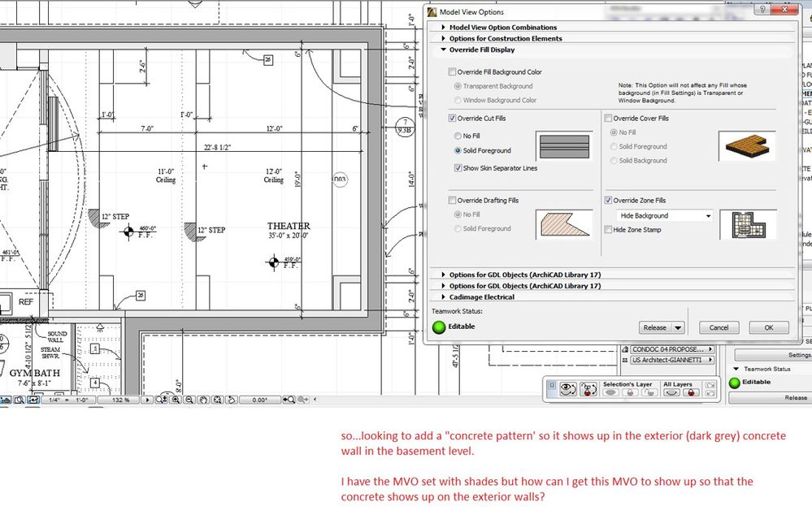Click the 22'-8 1/2" dimension text

[x=218, y=147]
